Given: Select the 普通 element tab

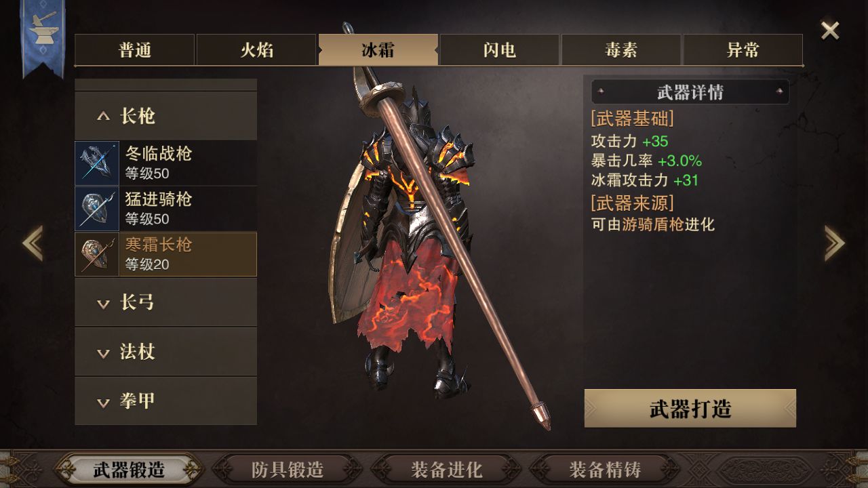Looking at the screenshot, I should (135, 50).
